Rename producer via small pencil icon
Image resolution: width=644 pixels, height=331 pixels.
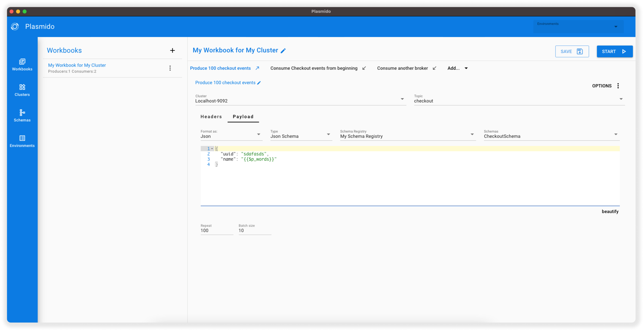(259, 83)
